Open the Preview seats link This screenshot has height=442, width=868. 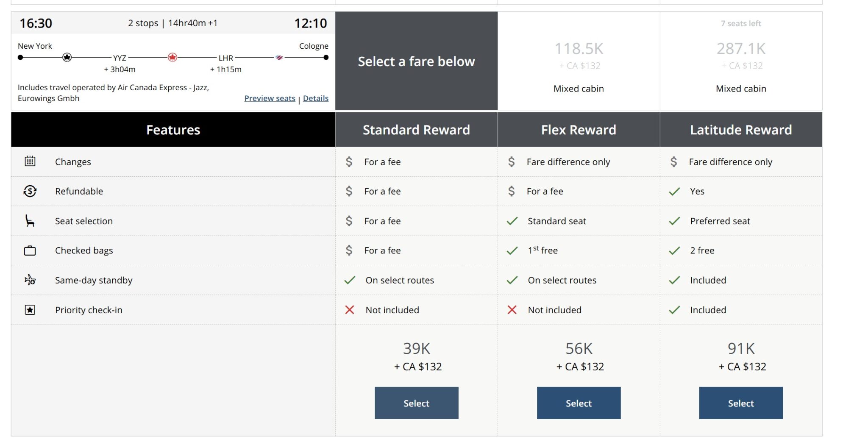tap(270, 98)
